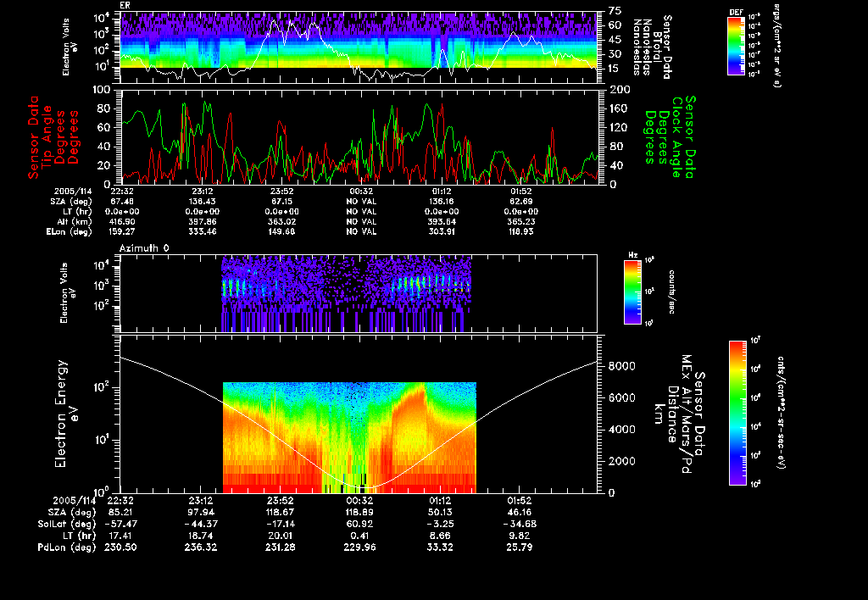Image resolution: width=868 pixels, height=600 pixels.
Task: Click ELon value 303.91
Action: pos(441,231)
